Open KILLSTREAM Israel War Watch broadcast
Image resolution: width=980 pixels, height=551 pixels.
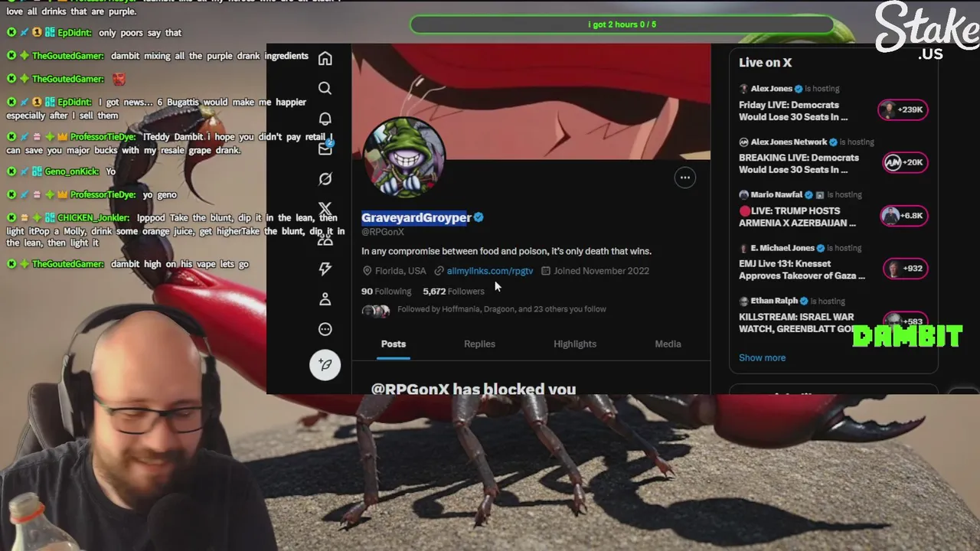(x=796, y=322)
